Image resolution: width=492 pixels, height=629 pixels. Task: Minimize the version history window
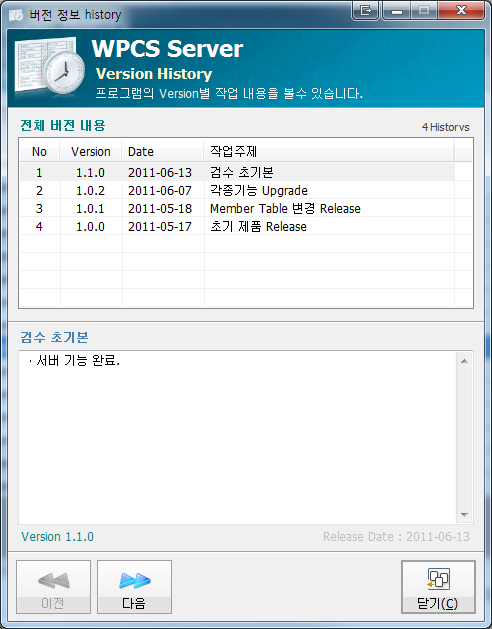click(397, 10)
